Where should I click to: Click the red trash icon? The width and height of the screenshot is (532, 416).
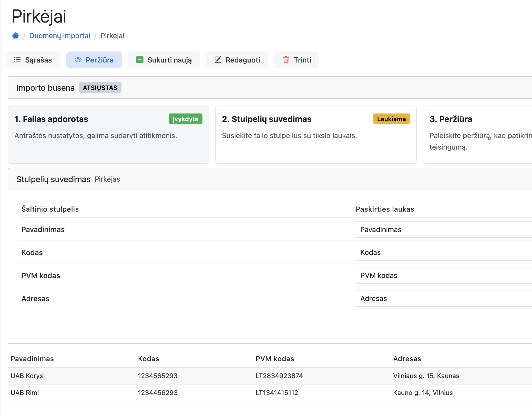(x=286, y=60)
